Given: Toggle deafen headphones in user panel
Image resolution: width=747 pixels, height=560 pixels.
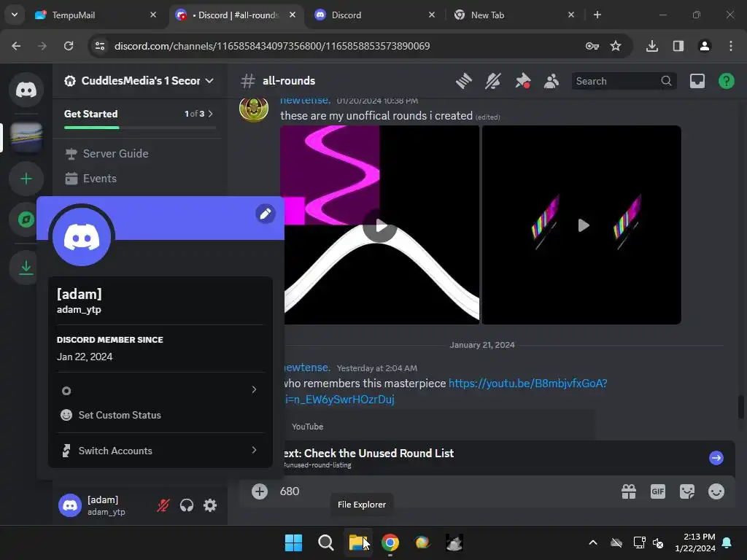Looking at the screenshot, I should [x=187, y=505].
